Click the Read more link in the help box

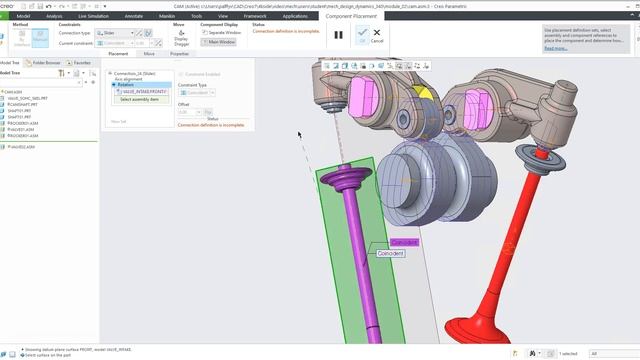pos(556,49)
